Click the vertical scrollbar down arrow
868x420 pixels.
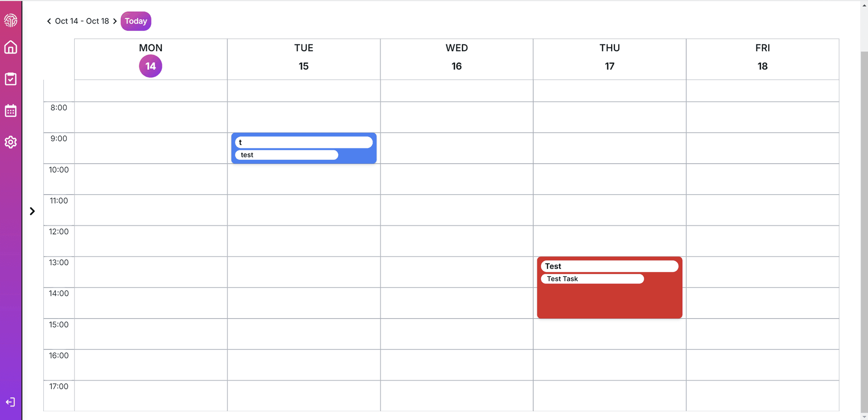click(865, 416)
